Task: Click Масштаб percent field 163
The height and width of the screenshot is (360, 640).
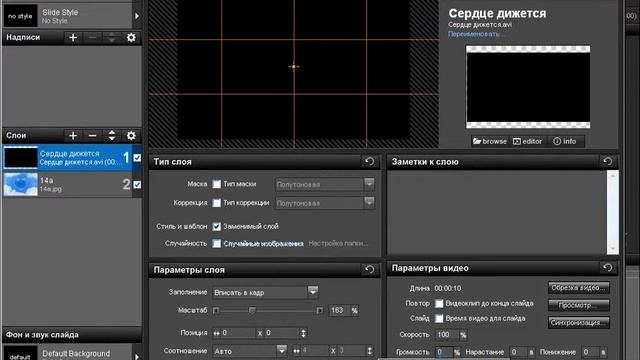Action: tap(339, 311)
